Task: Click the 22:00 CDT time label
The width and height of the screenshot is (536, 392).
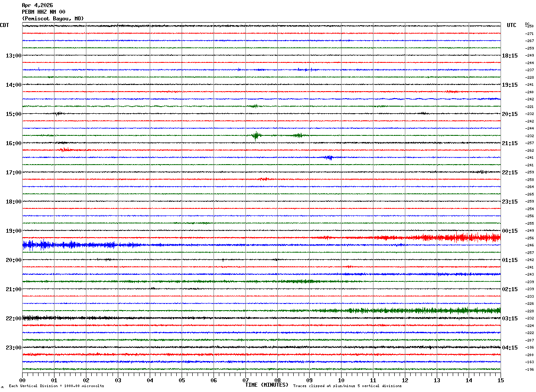Action: click(x=14, y=319)
